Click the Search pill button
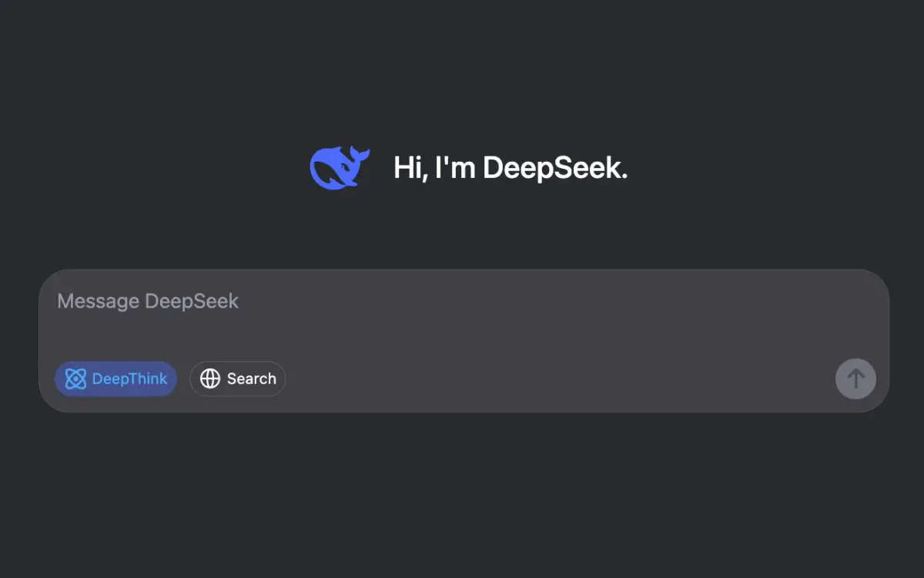The width and height of the screenshot is (924, 578). (x=237, y=378)
